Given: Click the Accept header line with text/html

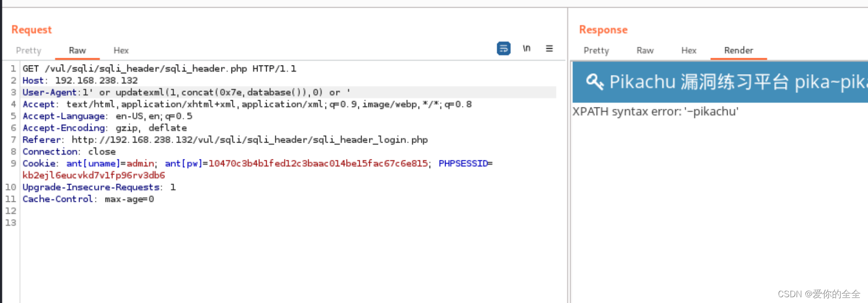Looking at the screenshot, I should point(247,104).
